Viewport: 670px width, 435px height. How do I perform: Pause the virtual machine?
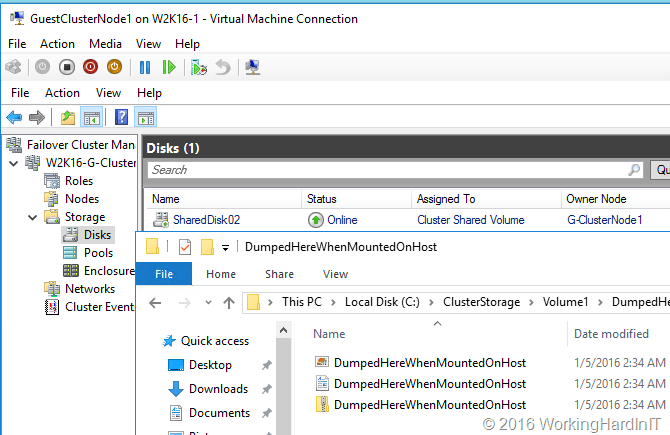point(145,67)
